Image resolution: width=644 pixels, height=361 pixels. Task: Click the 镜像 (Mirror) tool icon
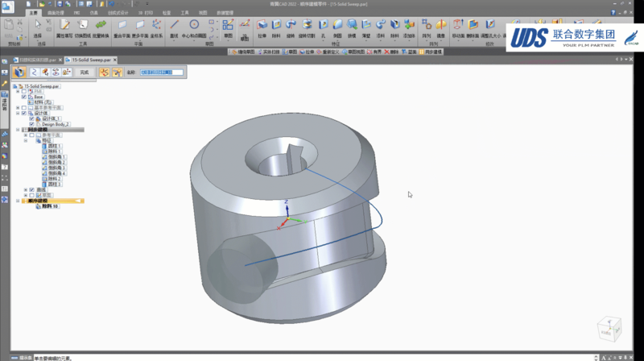coord(441,26)
